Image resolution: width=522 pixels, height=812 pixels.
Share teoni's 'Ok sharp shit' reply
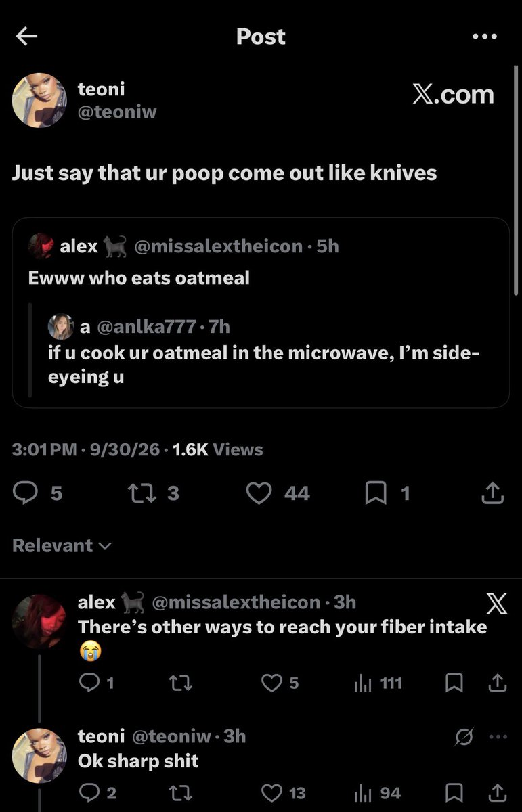pos(497,793)
